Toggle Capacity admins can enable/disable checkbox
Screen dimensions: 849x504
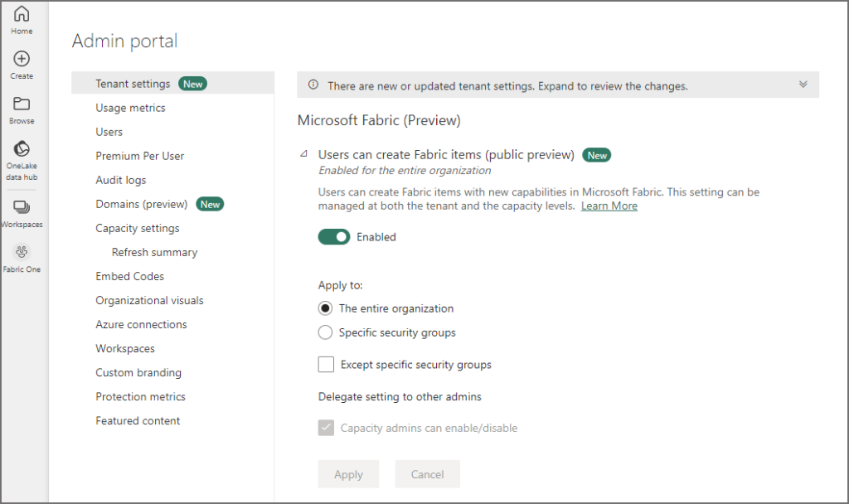(x=326, y=428)
